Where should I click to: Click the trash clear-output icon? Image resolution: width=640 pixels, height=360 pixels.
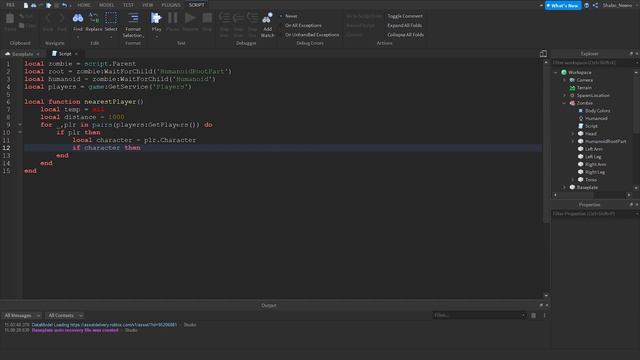[x=533, y=315]
